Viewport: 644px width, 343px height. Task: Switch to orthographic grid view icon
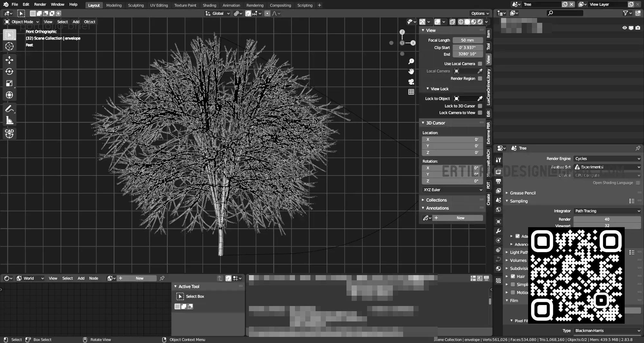coord(411,92)
